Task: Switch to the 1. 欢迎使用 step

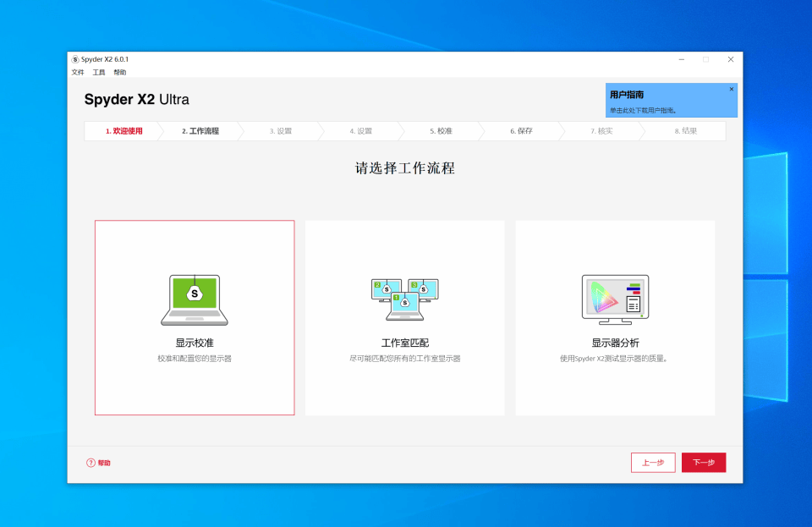Action: [123, 130]
